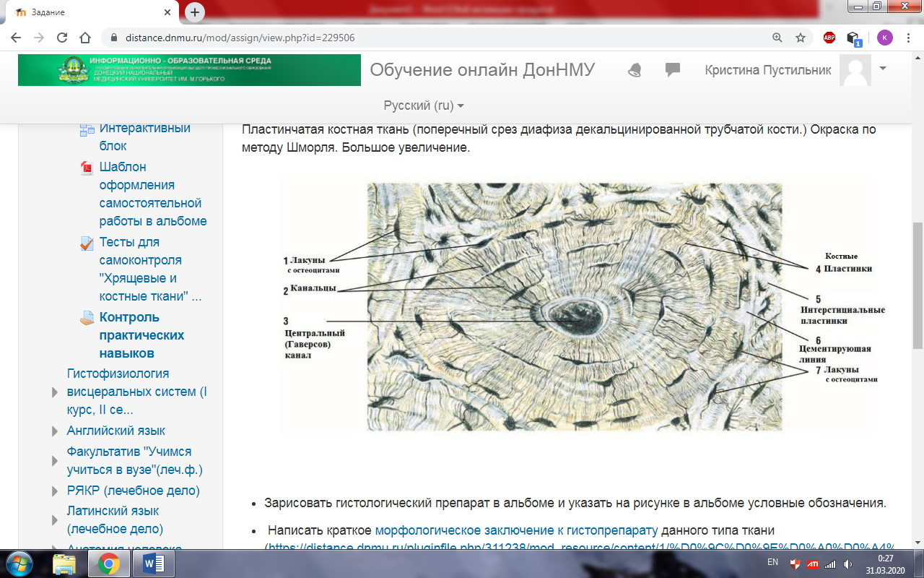Open the user menu arrow beside avatar

(883, 68)
